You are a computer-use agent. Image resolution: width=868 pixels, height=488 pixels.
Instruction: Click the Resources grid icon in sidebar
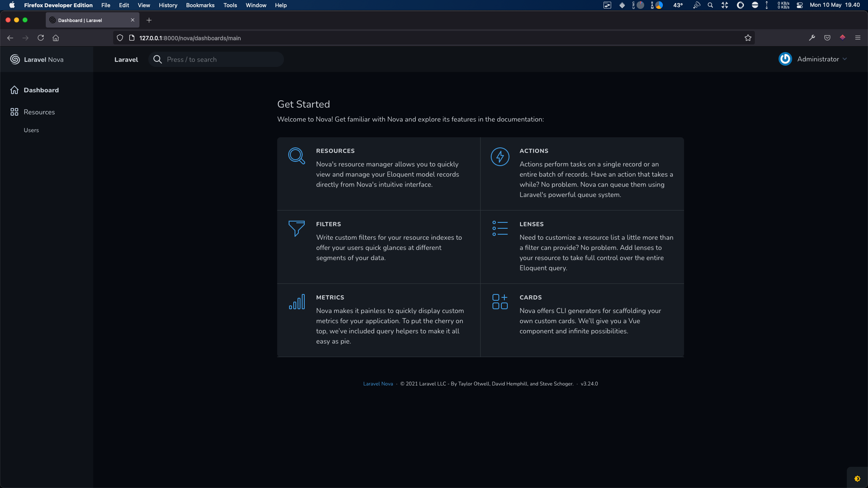(14, 112)
